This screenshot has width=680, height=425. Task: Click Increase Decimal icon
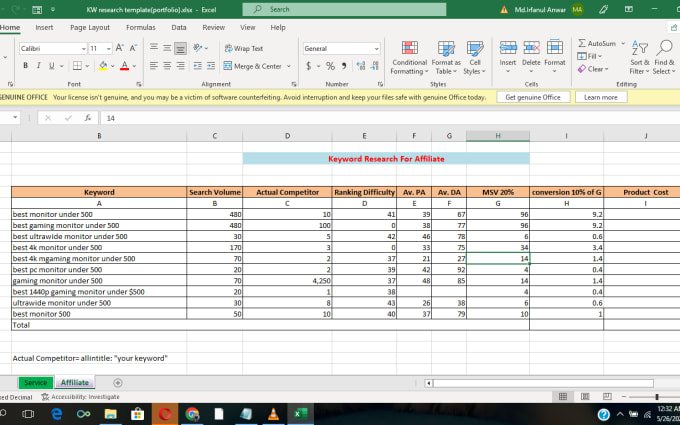361,66
